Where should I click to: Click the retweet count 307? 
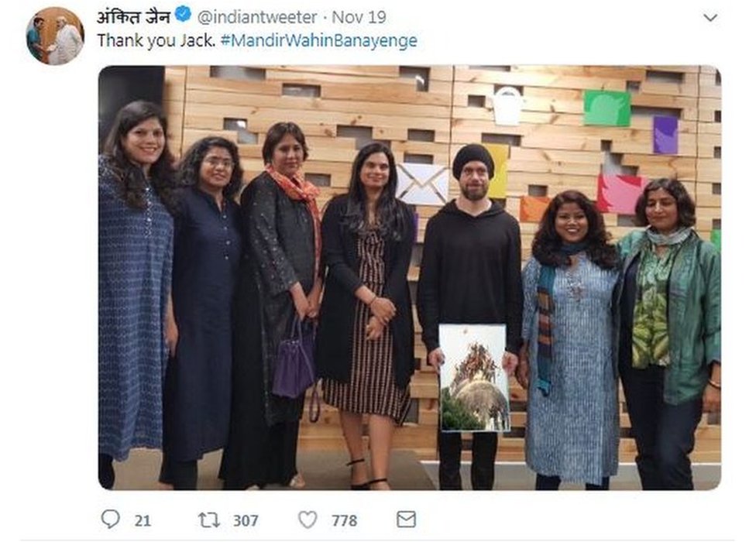245,520
